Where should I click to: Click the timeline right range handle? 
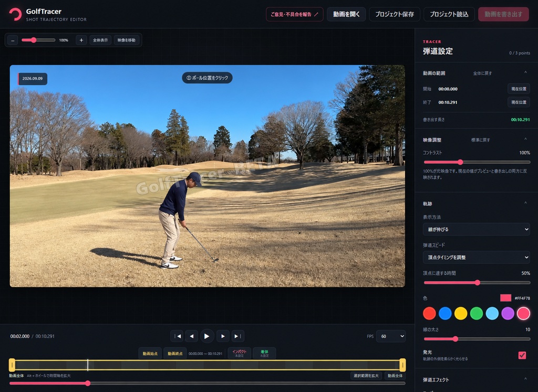pyautogui.click(x=402, y=365)
